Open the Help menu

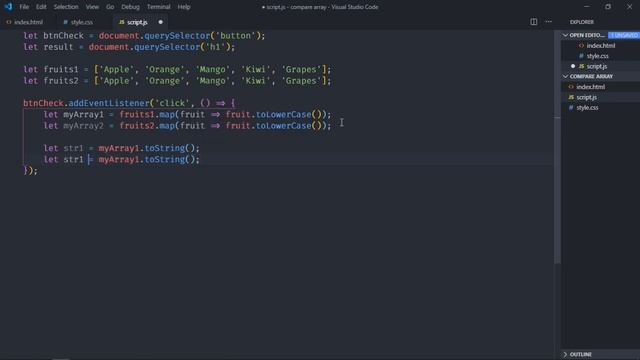point(184,7)
